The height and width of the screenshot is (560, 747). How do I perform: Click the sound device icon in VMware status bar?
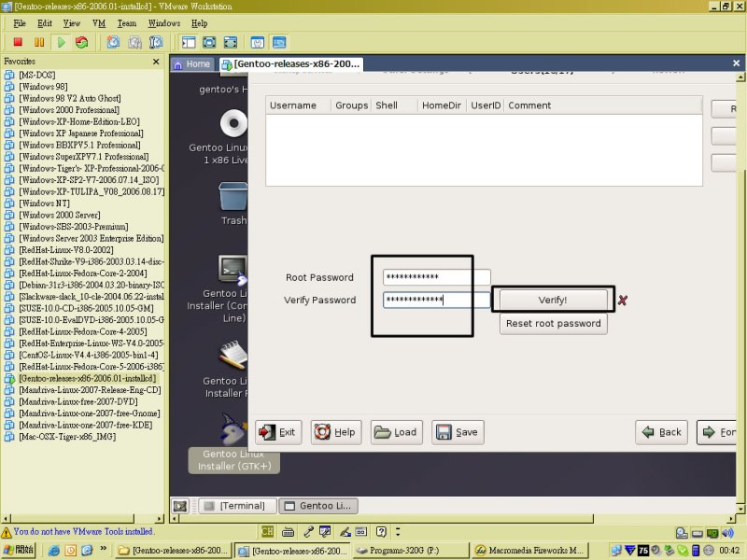[x=727, y=533]
